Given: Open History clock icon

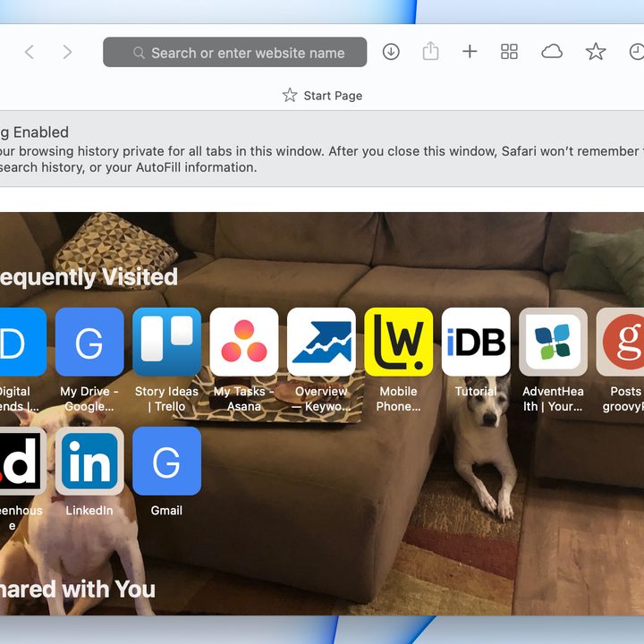Looking at the screenshot, I should point(637,52).
